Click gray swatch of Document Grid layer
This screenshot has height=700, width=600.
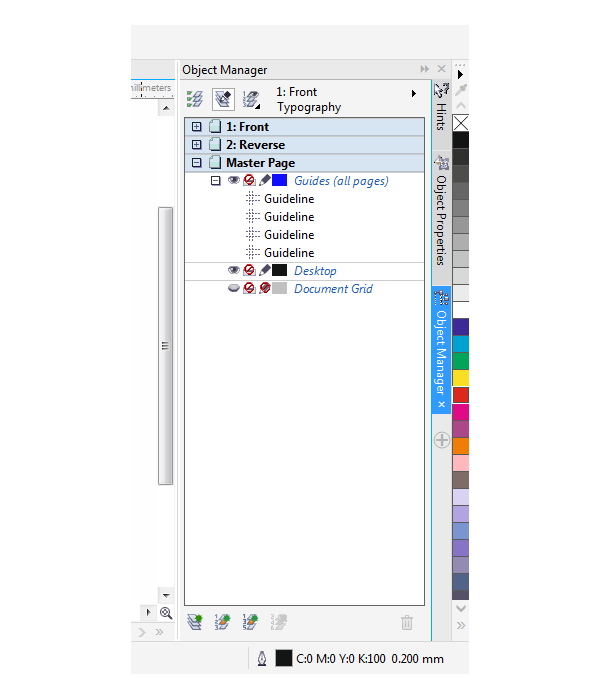pos(279,288)
